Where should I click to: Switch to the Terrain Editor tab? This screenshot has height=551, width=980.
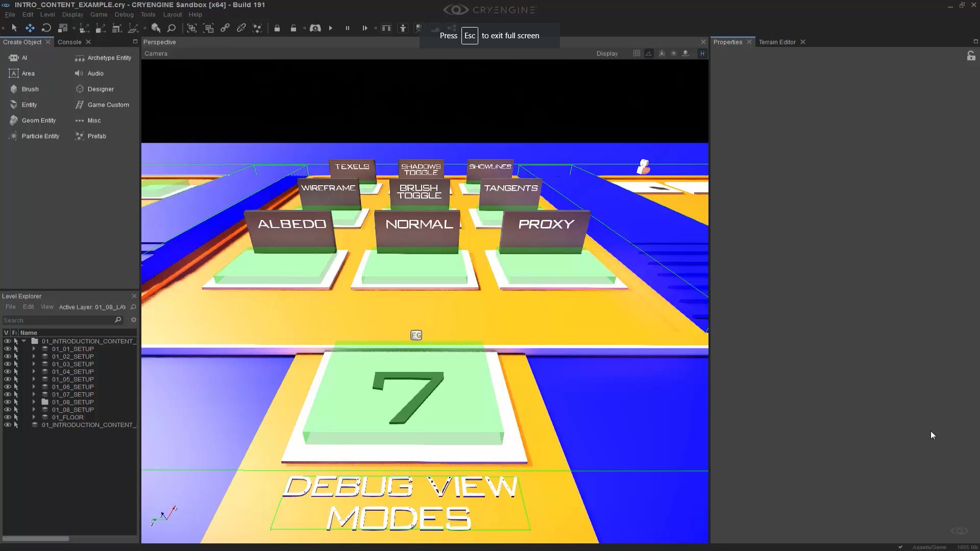coord(777,42)
